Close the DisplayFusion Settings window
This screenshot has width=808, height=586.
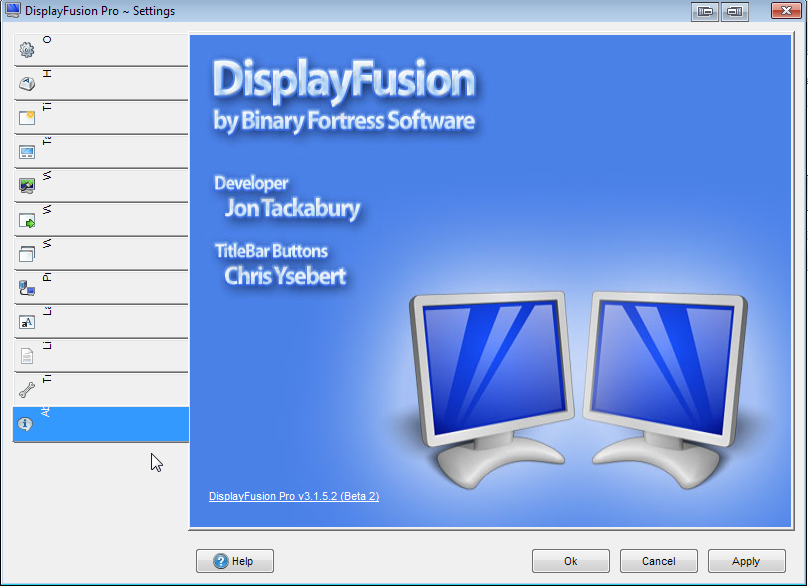783,11
